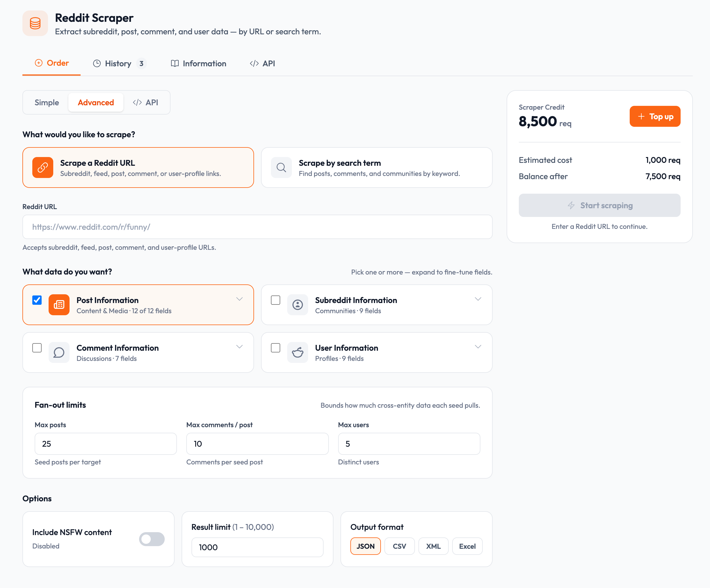The image size is (710, 588).
Task: Click the "Output format" label
Action: [377, 527]
